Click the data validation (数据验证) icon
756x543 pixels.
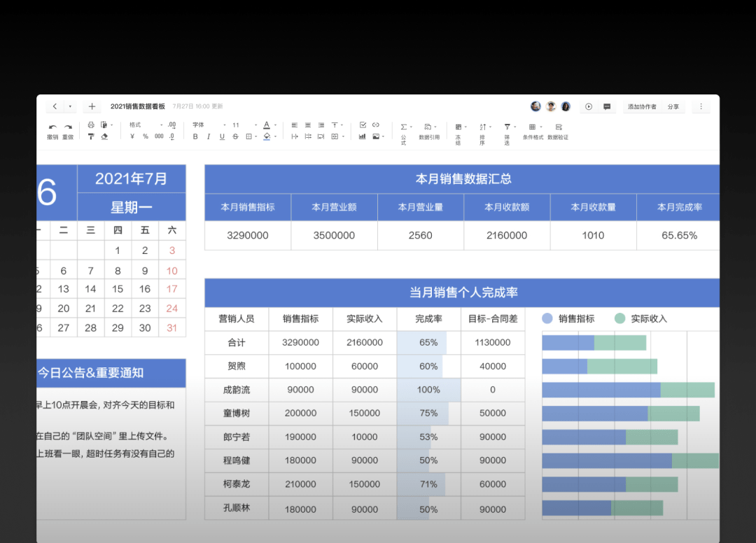tap(559, 127)
